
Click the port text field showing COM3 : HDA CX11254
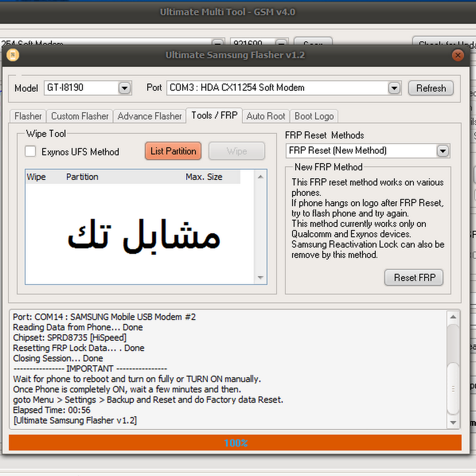278,88
